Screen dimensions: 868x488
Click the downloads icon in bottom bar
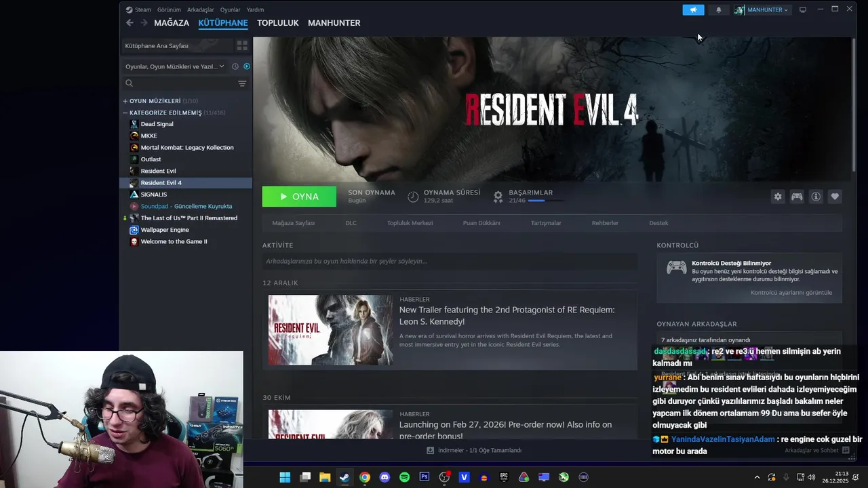tap(430, 450)
